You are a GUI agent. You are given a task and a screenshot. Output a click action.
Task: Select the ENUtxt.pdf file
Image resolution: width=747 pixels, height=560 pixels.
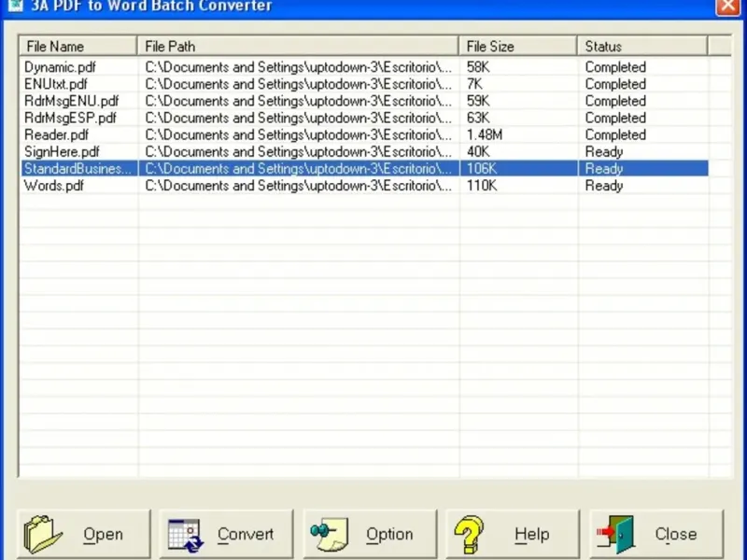pos(56,84)
